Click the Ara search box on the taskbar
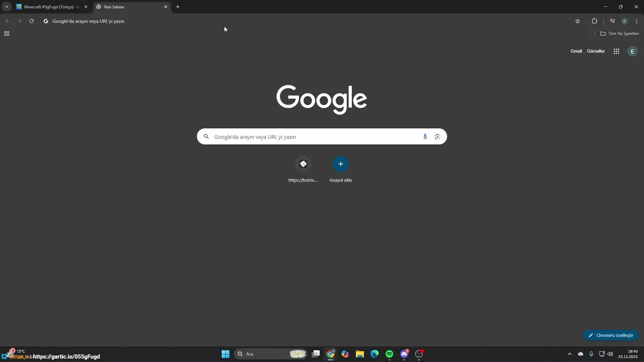 [x=271, y=354]
